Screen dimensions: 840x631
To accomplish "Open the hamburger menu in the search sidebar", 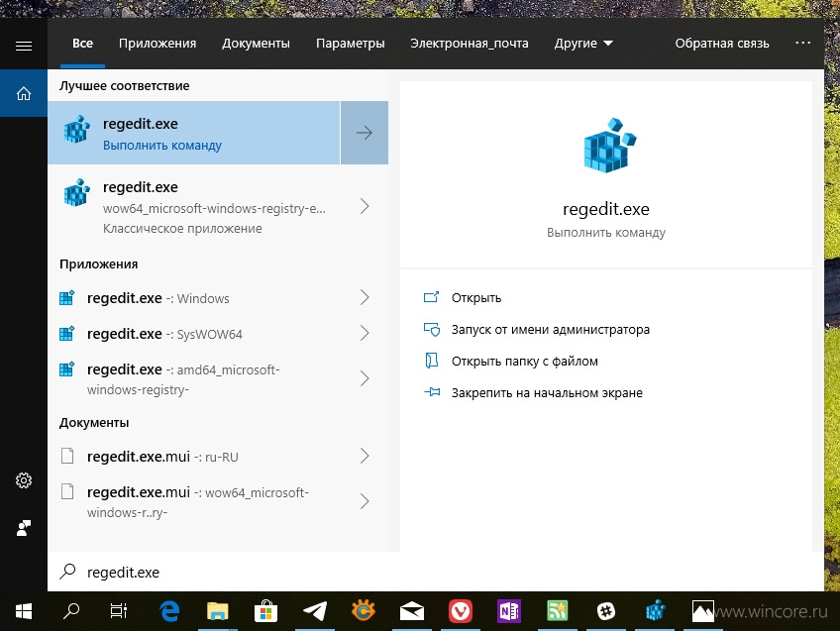I will (24, 47).
